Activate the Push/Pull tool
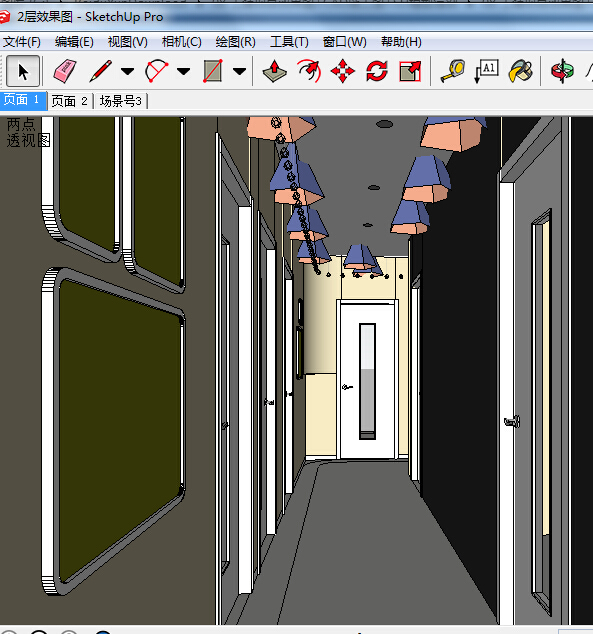Screen dimensions: 593x634 274,71
